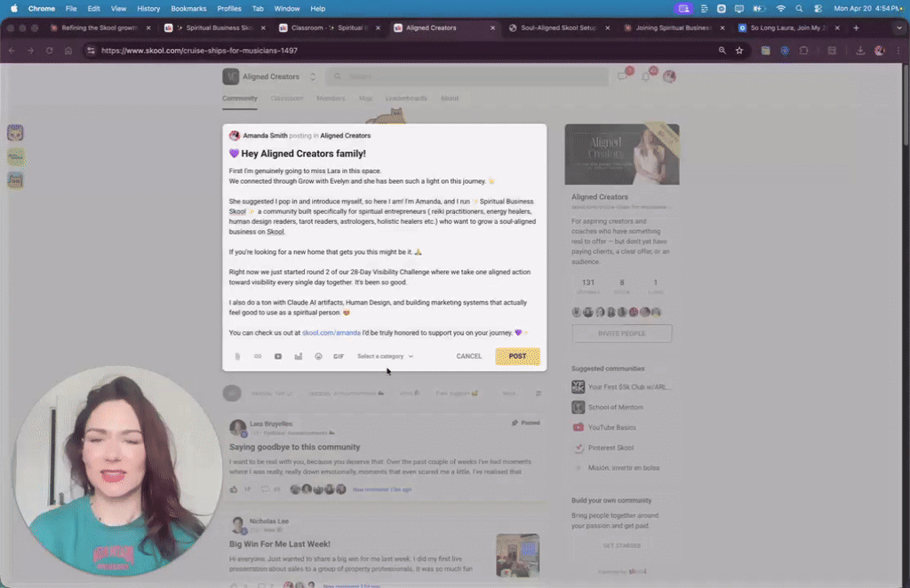Insert a link via the chain icon
Screen dimensions: 910x588
(257, 356)
